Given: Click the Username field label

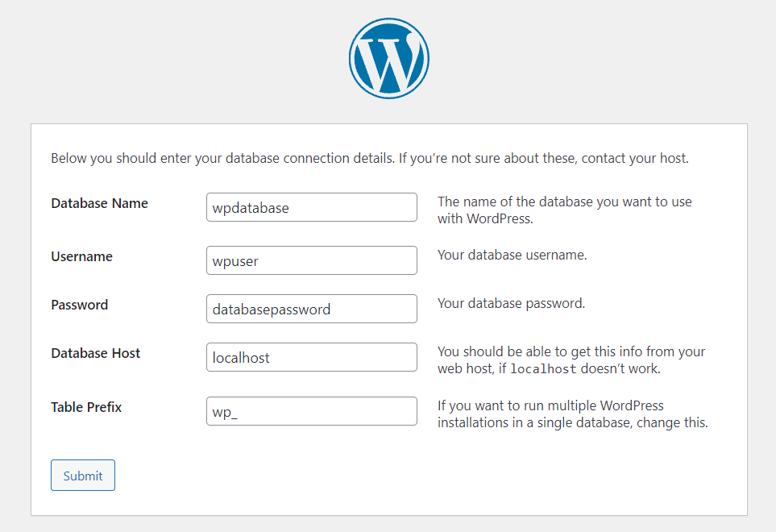Looking at the screenshot, I should pyautogui.click(x=81, y=256).
